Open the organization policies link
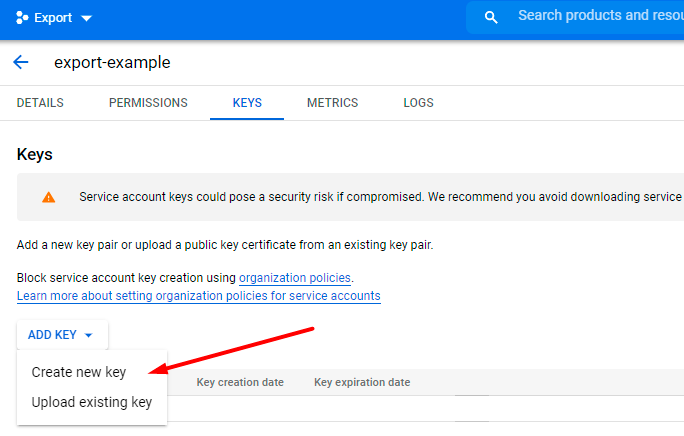The image size is (684, 436). 295,277
